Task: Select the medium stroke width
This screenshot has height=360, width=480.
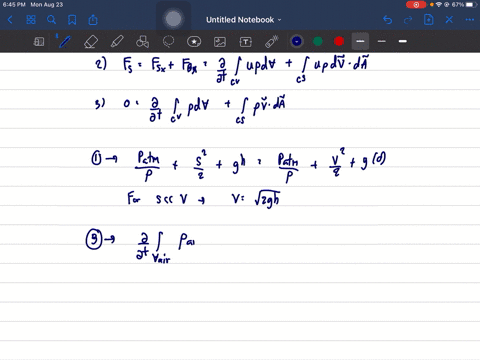Action: coord(382,41)
